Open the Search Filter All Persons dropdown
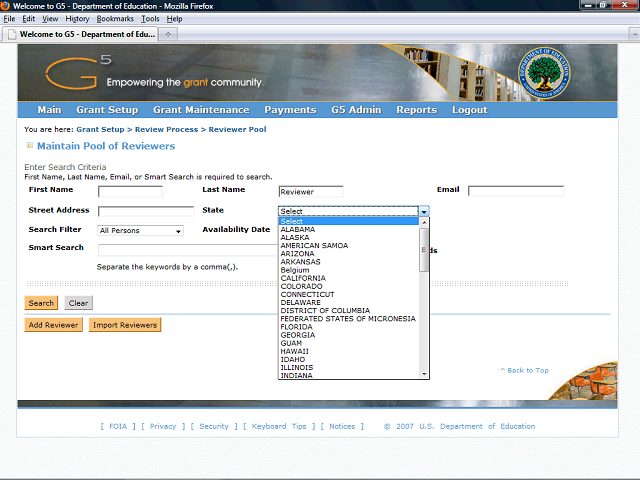The height and width of the screenshot is (480, 640). tap(140, 231)
